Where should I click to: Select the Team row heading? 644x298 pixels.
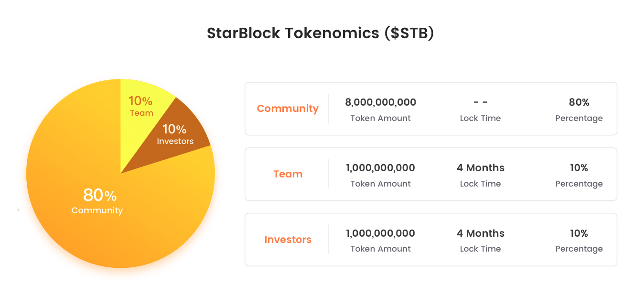pyautogui.click(x=288, y=174)
